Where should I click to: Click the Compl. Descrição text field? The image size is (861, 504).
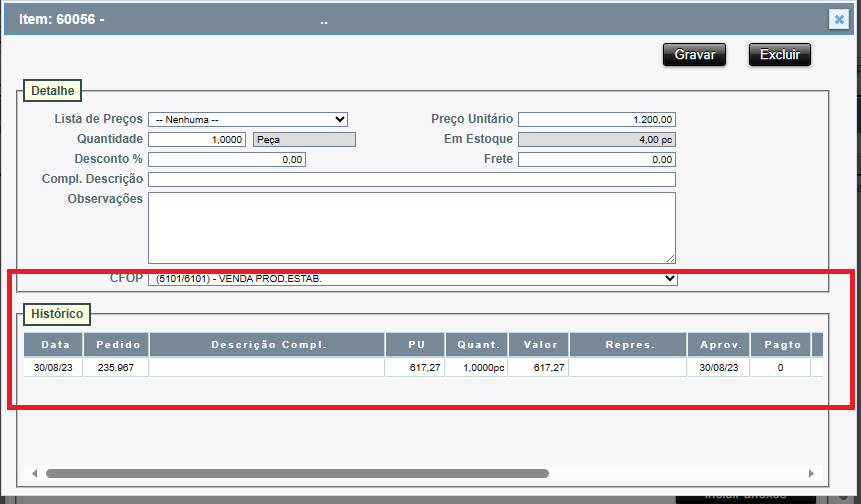(412, 179)
